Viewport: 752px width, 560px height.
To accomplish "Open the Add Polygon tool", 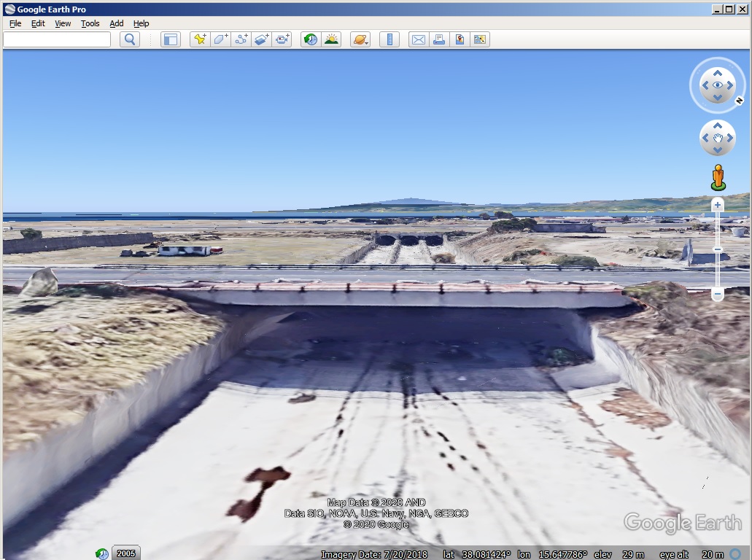I will click(221, 39).
